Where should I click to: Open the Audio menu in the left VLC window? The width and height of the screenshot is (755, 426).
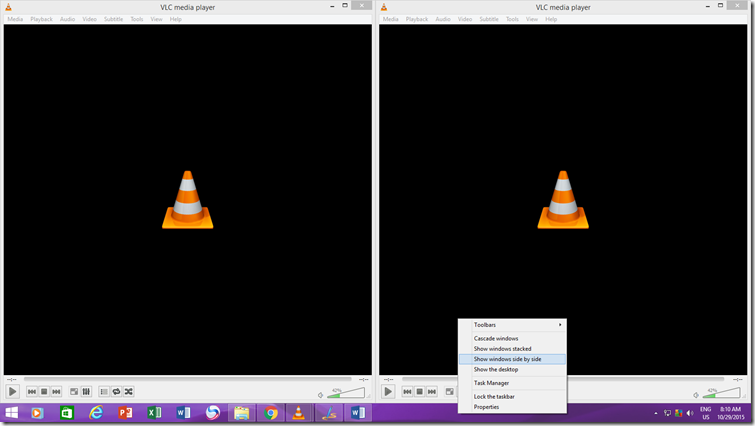[67, 19]
